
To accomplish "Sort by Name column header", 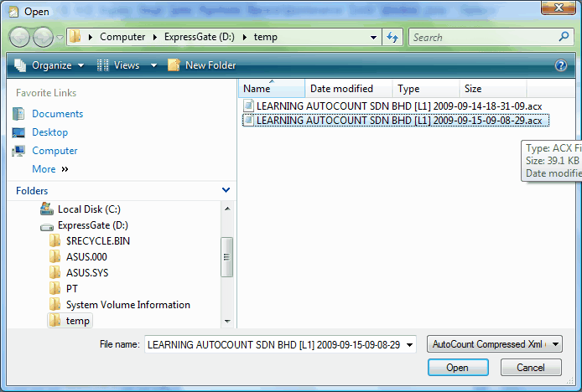I will click(272, 88).
